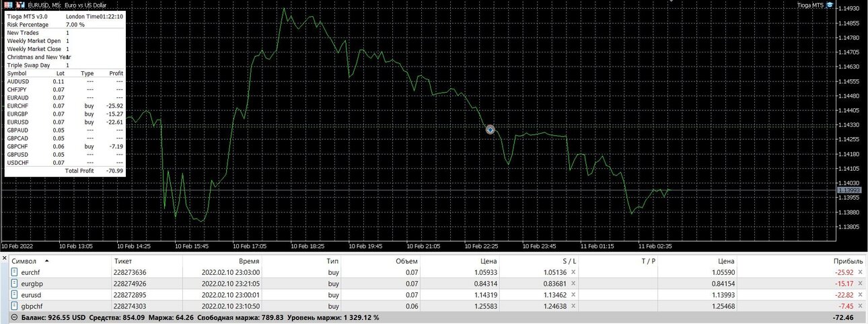Sort positions by the Тикет column
868x324 pixels.
coord(123,261)
